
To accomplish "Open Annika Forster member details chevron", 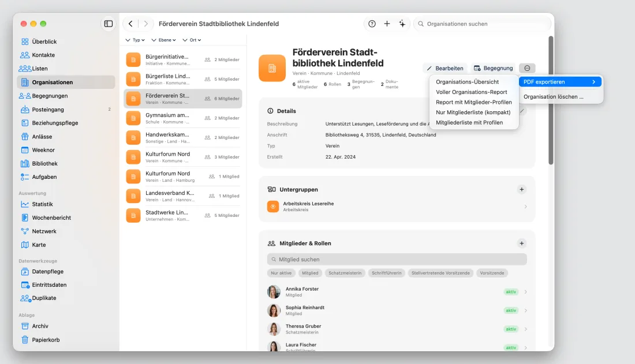I will pyautogui.click(x=526, y=292).
